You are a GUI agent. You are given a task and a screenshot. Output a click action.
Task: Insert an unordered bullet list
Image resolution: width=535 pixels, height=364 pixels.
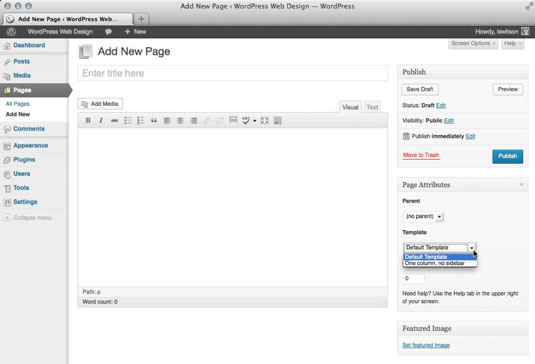pyautogui.click(x=128, y=120)
